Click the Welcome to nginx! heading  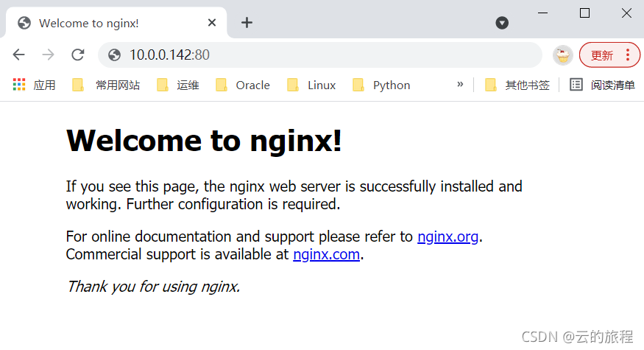coord(204,141)
